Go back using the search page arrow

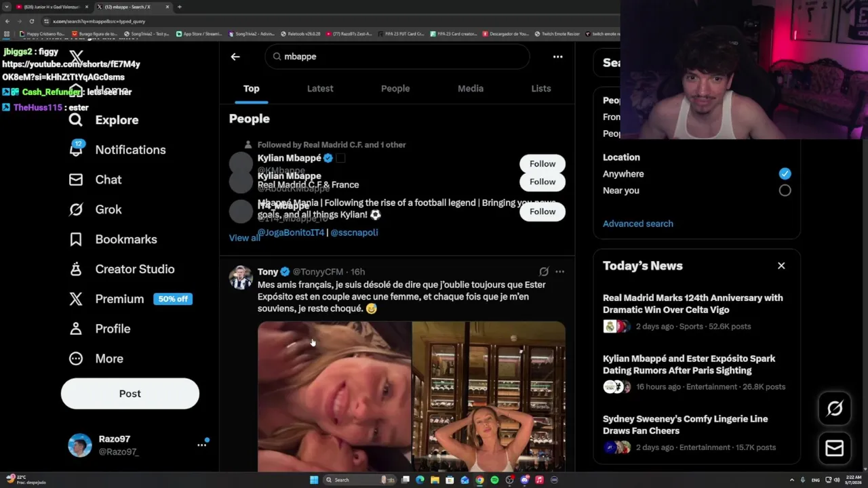(235, 57)
